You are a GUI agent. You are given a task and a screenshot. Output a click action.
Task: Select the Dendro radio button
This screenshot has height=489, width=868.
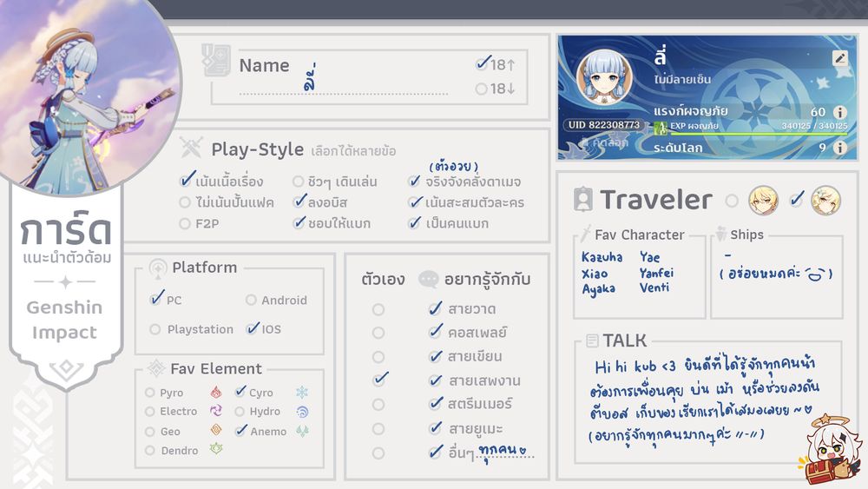pyautogui.click(x=149, y=450)
